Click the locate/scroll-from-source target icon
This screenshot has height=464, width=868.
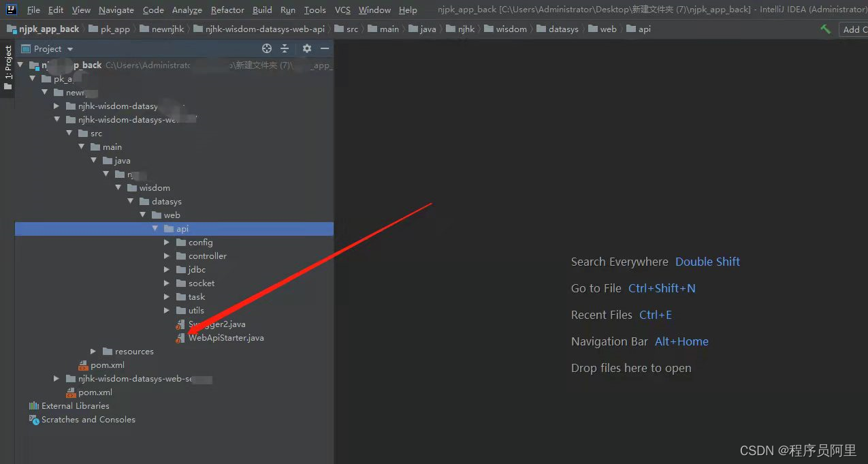click(x=267, y=48)
